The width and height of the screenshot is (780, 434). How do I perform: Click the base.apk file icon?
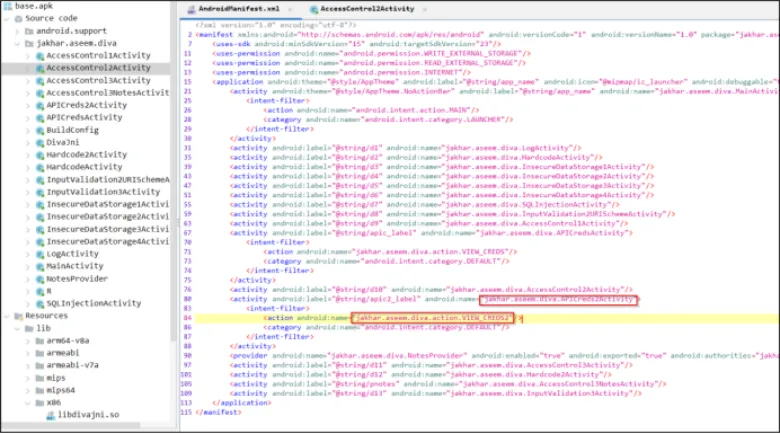(x=8, y=6)
